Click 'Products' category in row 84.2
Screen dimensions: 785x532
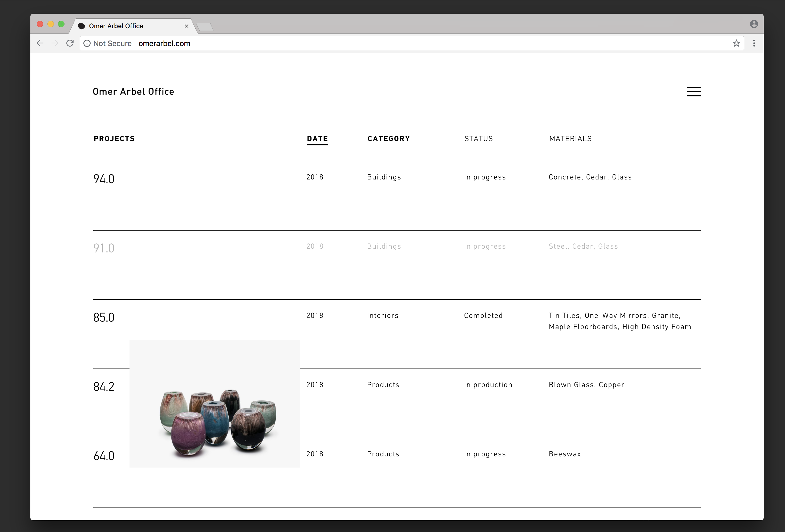(383, 385)
